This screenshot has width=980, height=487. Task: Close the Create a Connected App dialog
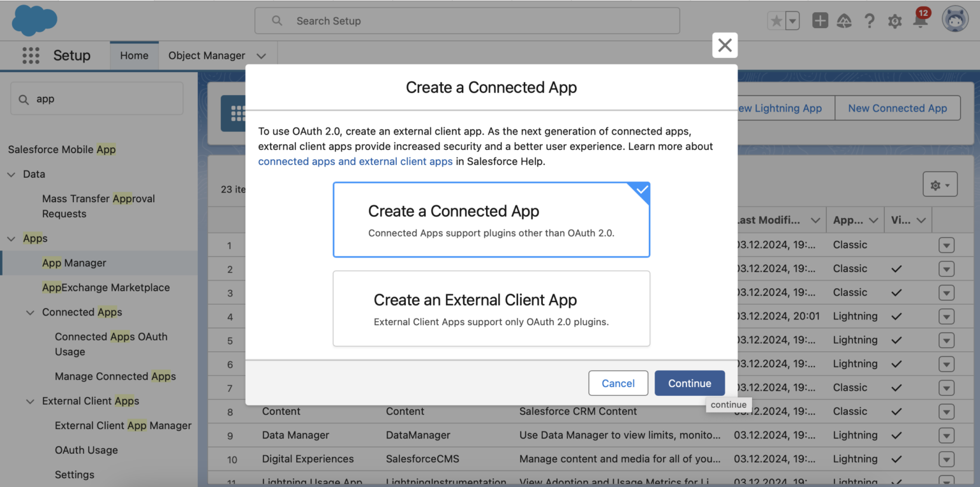tap(725, 45)
